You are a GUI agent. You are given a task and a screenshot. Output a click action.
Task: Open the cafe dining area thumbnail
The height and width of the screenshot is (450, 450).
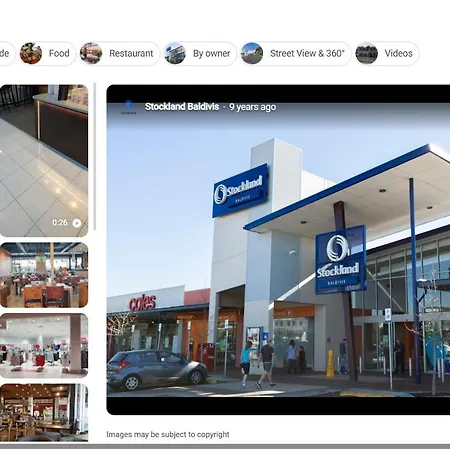44,413
